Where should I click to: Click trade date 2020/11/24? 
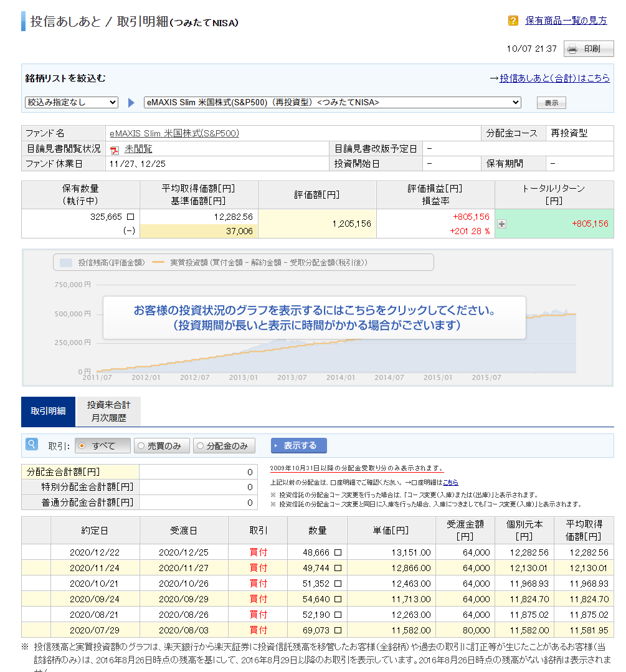pyautogui.click(x=95, y=568)
